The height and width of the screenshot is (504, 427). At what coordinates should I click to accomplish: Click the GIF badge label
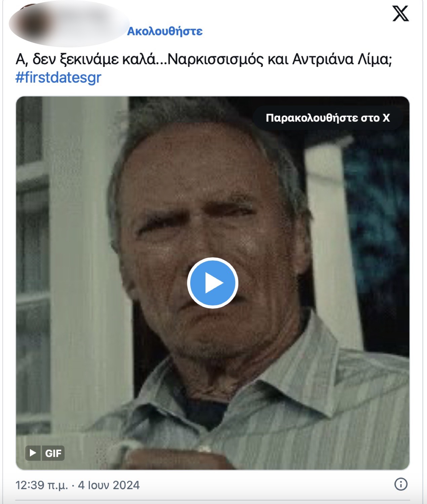pyautogui.click(x=53, y=453)
